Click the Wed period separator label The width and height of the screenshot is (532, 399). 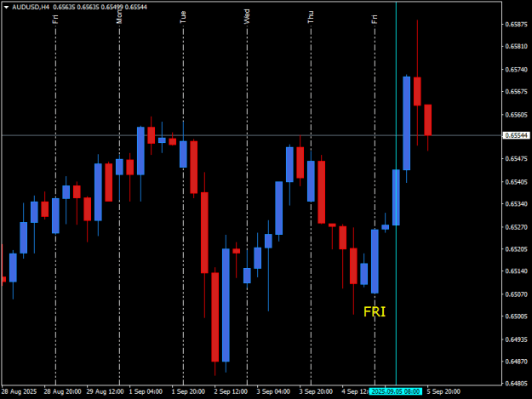pos(247,16)
